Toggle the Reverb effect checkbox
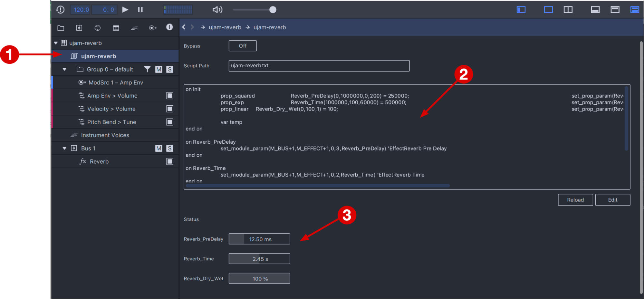Image resolution: width=644 pixels, height=299 pixels. click(x=170, y=161)
